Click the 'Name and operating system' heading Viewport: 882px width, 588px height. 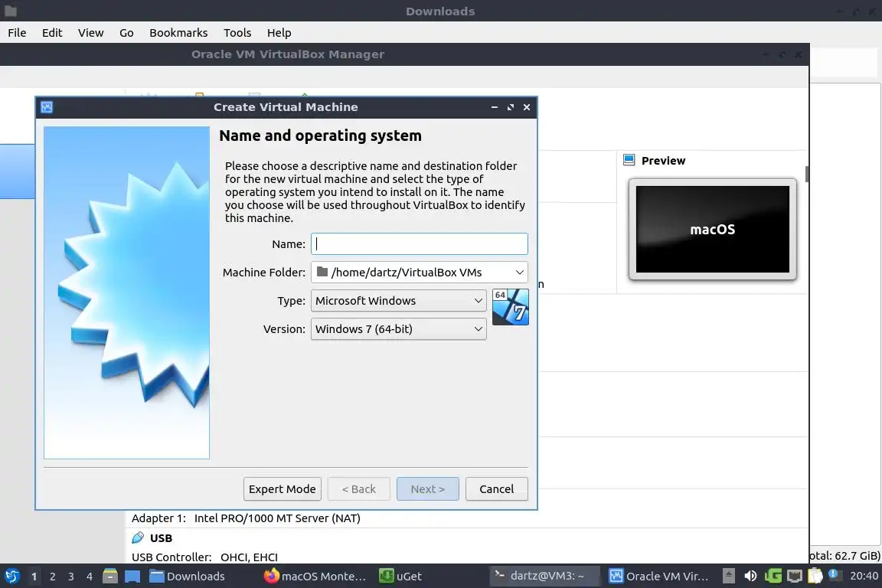pyautogui.click(x=320, y=136)
